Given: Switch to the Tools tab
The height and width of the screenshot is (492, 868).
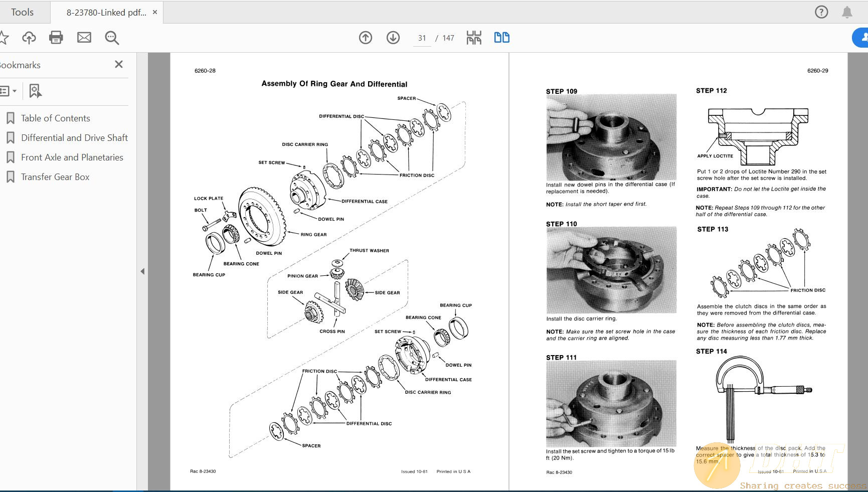Looking at the screenshot, I should click(x=23, y=12).
